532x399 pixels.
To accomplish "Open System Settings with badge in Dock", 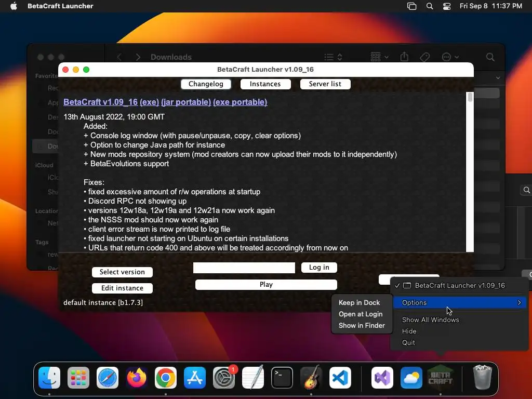I will 224,378.
